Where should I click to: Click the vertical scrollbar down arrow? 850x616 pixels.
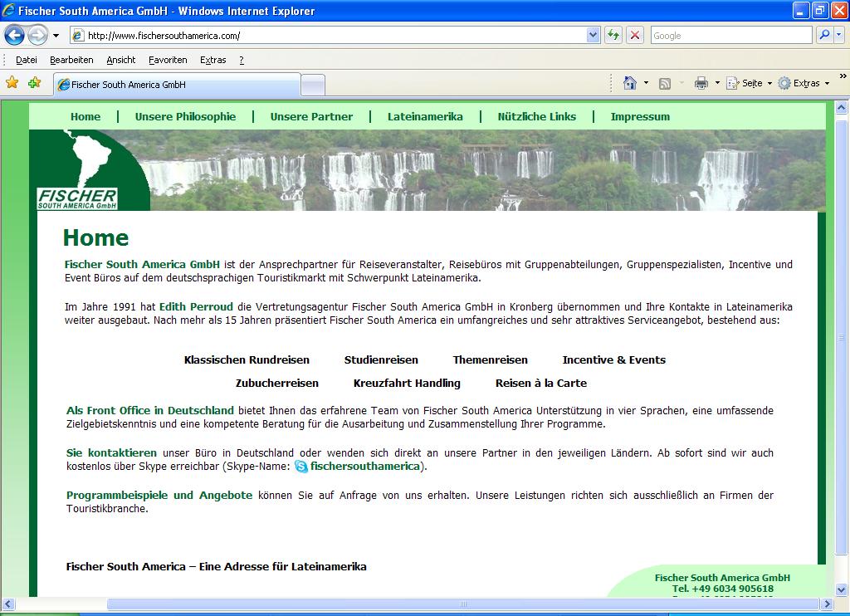(x=841, y=589)
